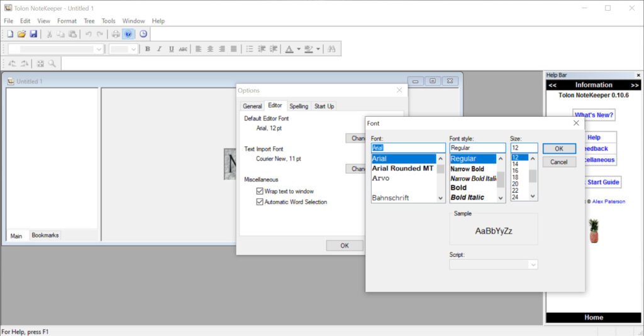Visit Alex Paterson link
The image size is (644, 336).
point(608,202)
